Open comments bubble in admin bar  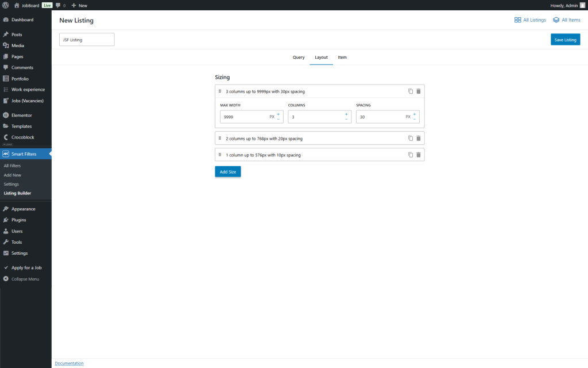point(60,5)
